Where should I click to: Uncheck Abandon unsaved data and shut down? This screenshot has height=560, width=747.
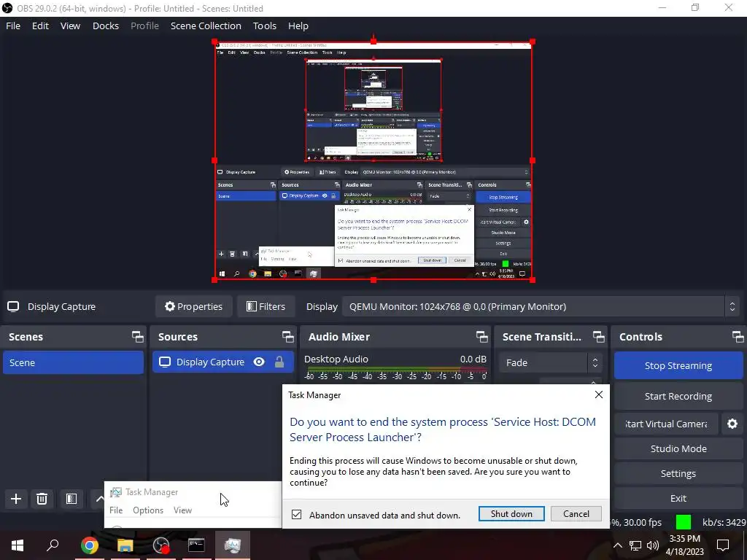(296, 515)
